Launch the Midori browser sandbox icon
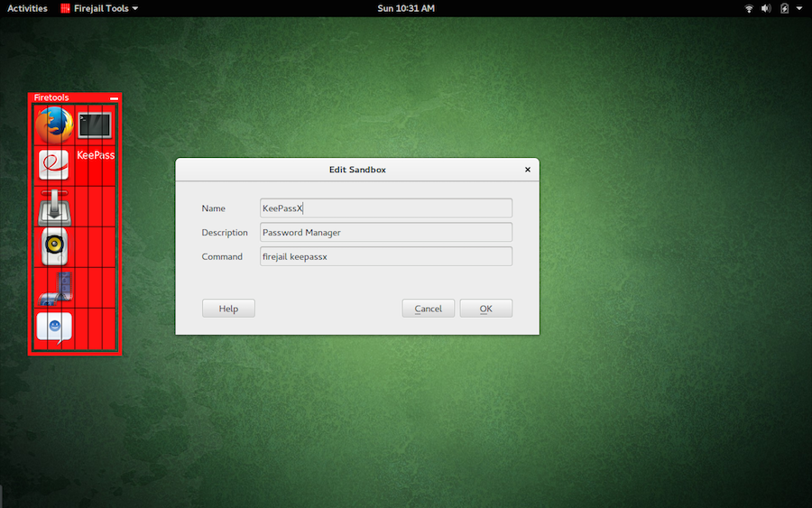Viewport: 812px width, 508px height. click(x=54, y=165)
